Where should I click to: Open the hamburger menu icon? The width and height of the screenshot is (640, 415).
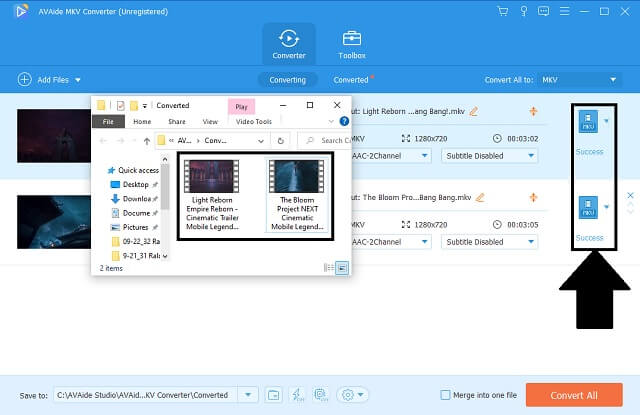(564, 11)
